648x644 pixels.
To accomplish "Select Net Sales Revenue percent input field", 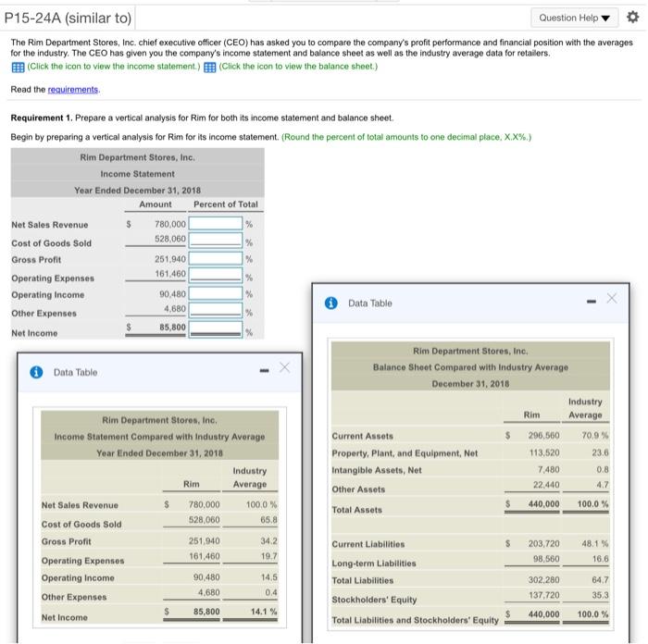I will pyautogui.click(x=216, y=224).
